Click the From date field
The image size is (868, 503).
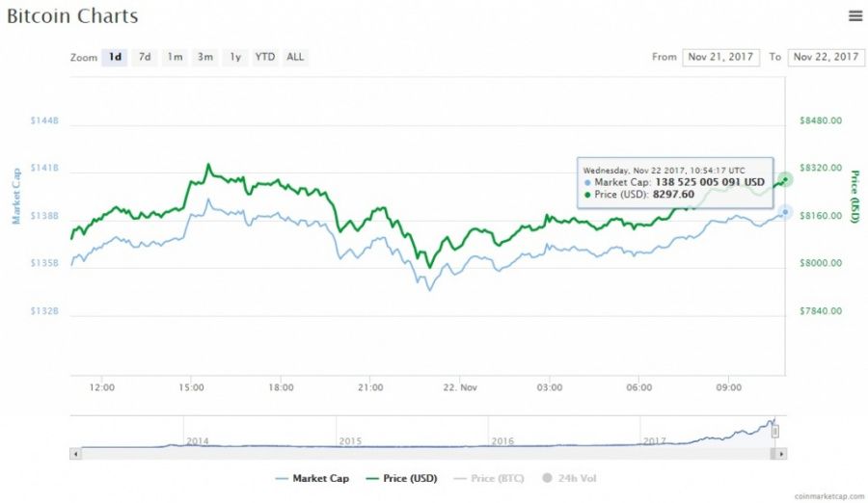click(x=720, y=57)
